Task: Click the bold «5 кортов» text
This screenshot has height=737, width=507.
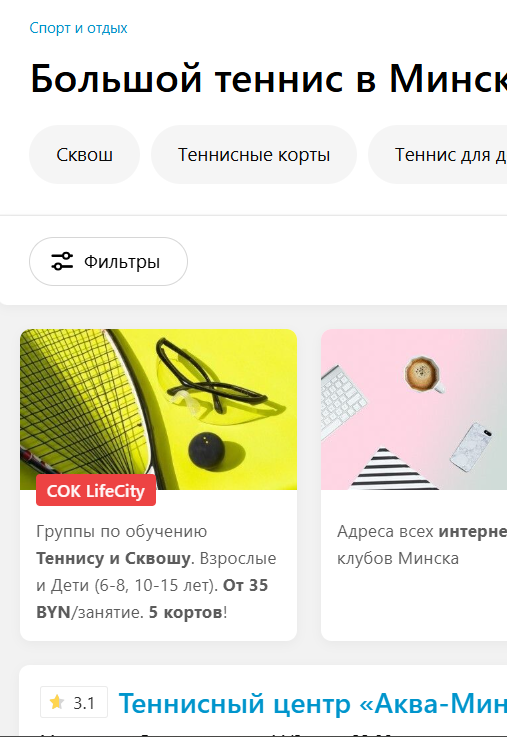Action: pos(186,612)
